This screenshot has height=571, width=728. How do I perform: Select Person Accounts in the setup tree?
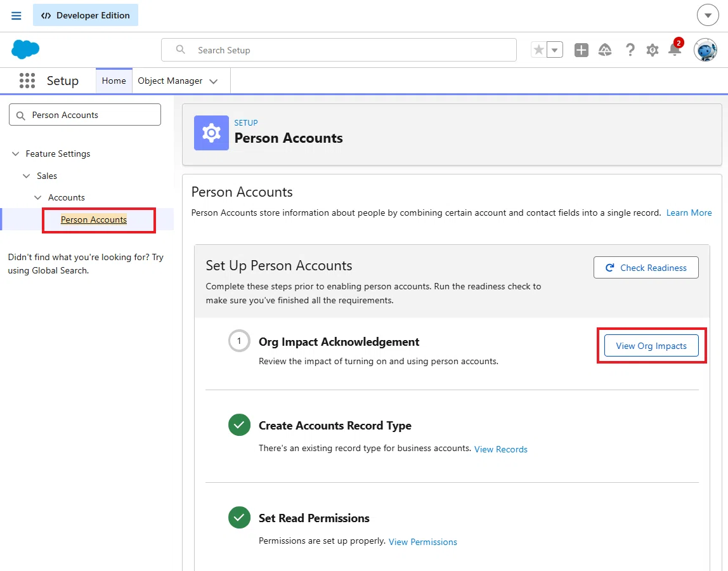pos(94,220)
